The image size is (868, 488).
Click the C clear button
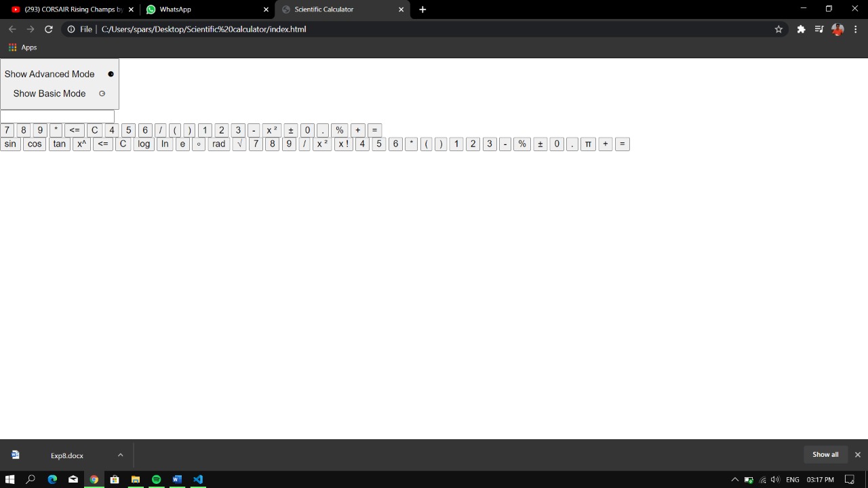click(94, 129)
